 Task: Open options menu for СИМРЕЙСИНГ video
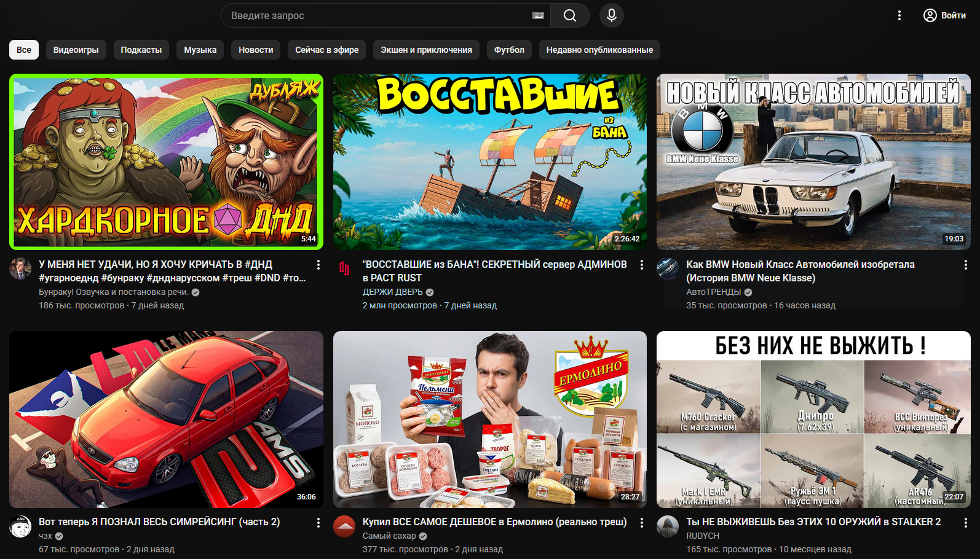[318, 523]
